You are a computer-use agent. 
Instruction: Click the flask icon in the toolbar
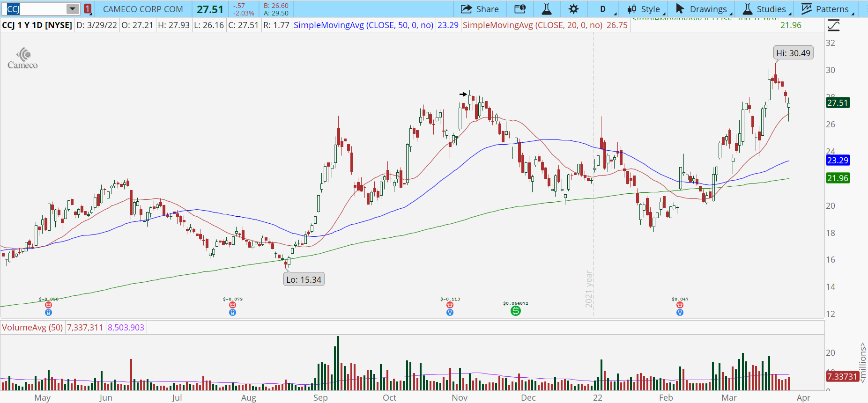point(546,9)
